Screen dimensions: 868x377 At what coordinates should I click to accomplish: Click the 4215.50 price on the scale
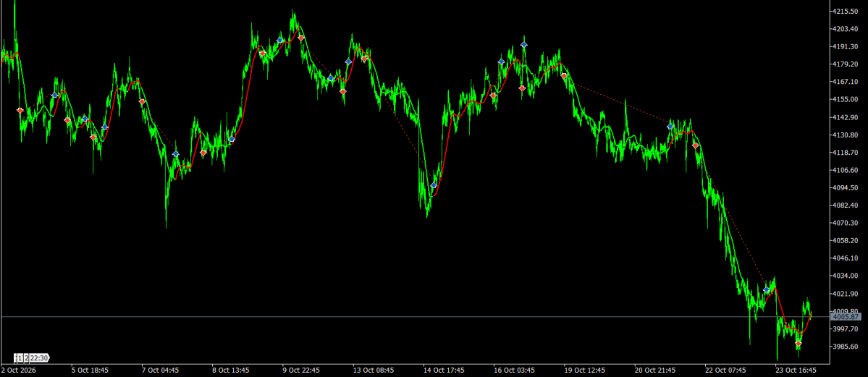pyautogui.click(x=846, y=11)
